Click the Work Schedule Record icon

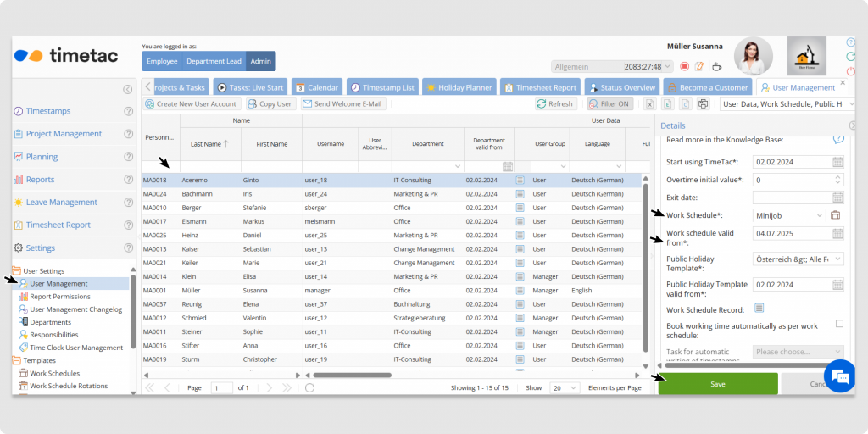tap(759, 309)
